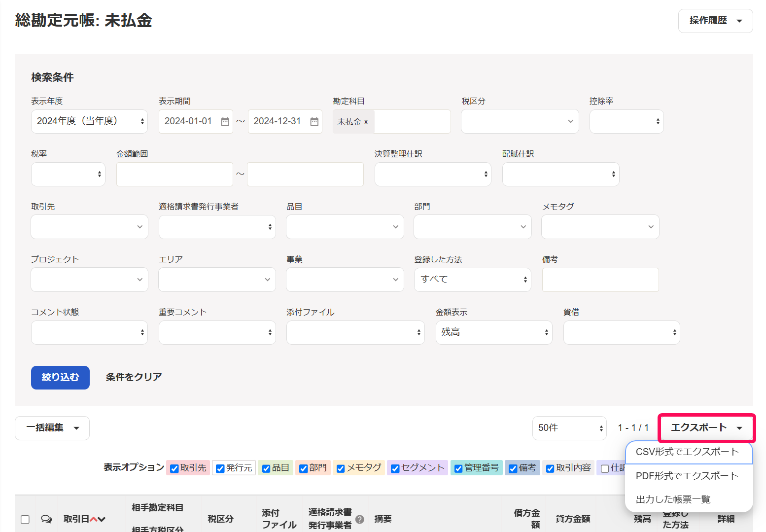The height and width of the screenshot is (532, 766).
Task: Click the 備考 text input field
Action: [x=600, y=280]
